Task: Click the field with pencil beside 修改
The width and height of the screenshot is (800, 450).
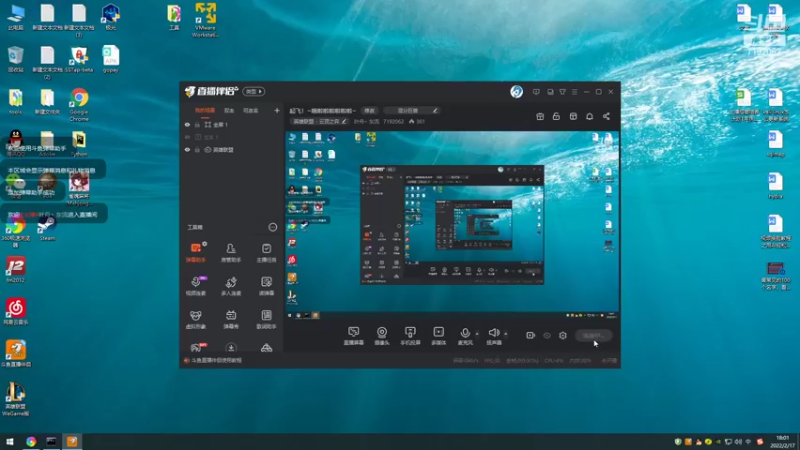Action: coord(412,110)
